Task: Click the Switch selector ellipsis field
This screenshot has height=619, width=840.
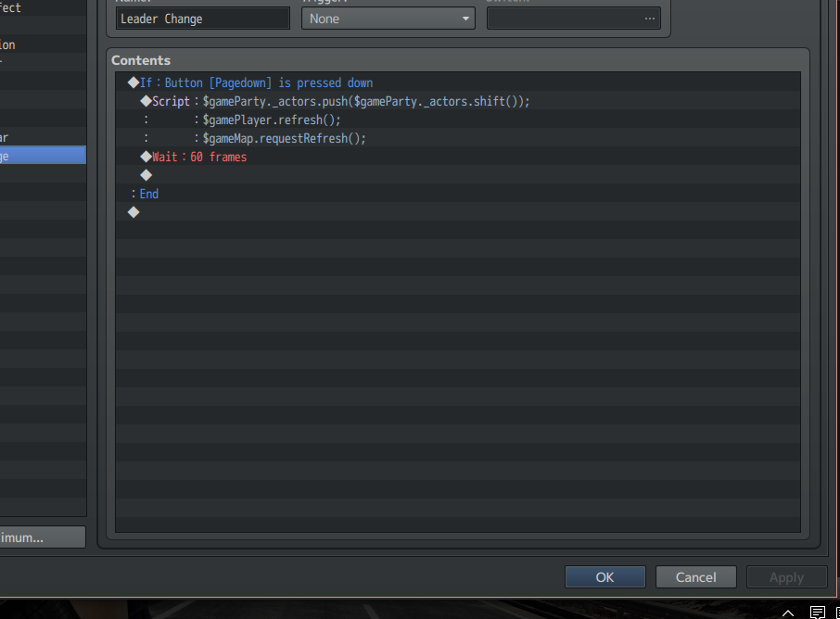Action: [573, 19]
